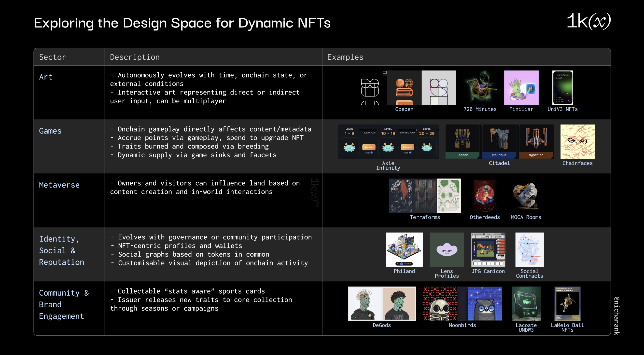Open the Philand isometric city image
Image resolution: width=644 pixels, height=355 pixels.
pyautogui.click(x=404, y=249)
